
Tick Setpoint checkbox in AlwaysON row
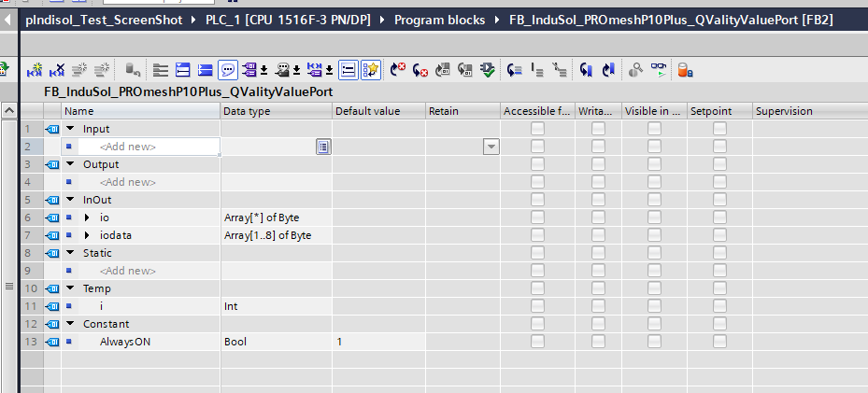[719, 342]
